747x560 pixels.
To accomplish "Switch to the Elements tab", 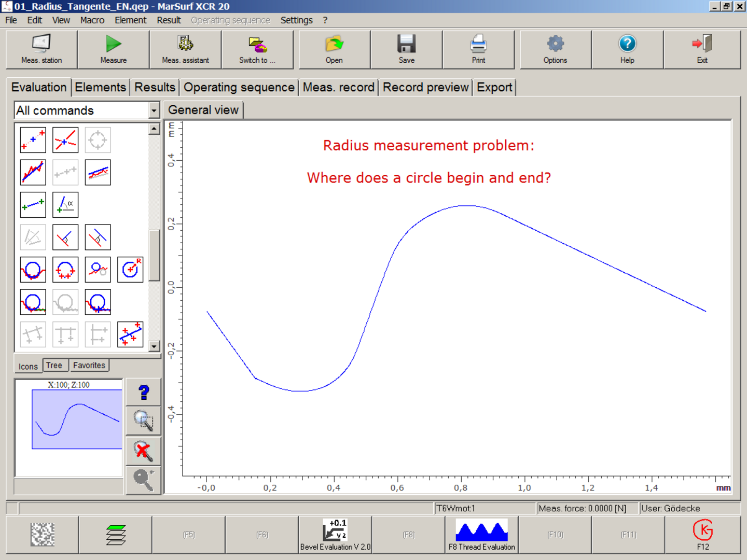I will (x=101, y=87).
